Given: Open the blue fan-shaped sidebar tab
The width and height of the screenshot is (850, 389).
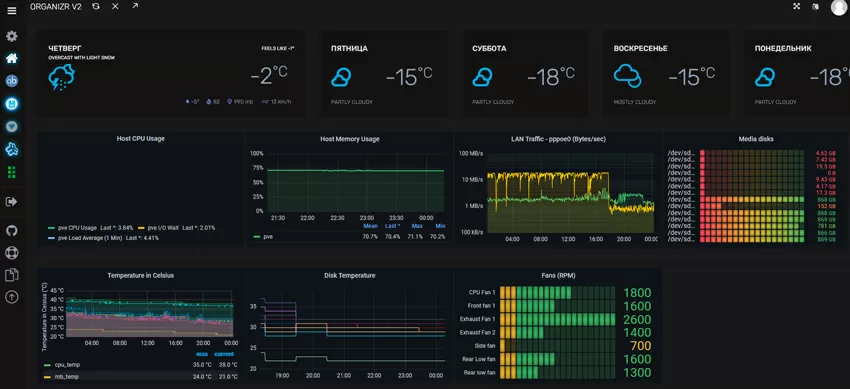Looking at the screenshot, I should coord(11,149).
